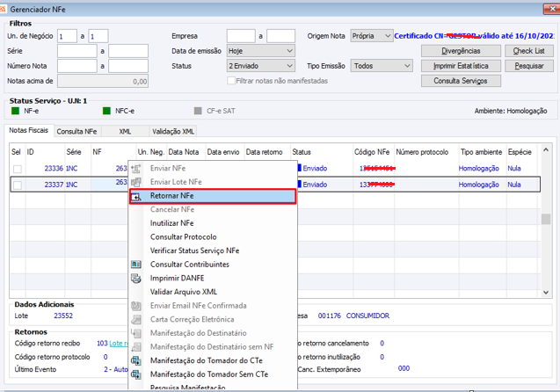Click the grid vertical scrollbar thumb
Viewport: 560px width, 392px height.
point(546,219)
